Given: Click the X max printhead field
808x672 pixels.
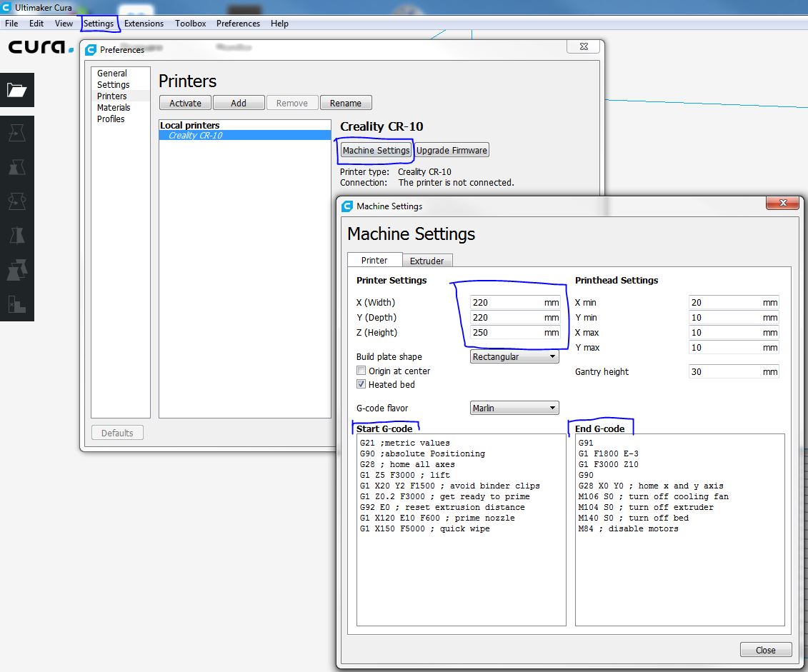Looking at the screenshot, I should pos(733,332).
